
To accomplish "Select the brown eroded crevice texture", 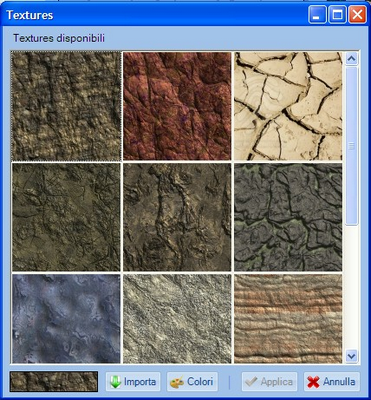I will tap(177, 217).
